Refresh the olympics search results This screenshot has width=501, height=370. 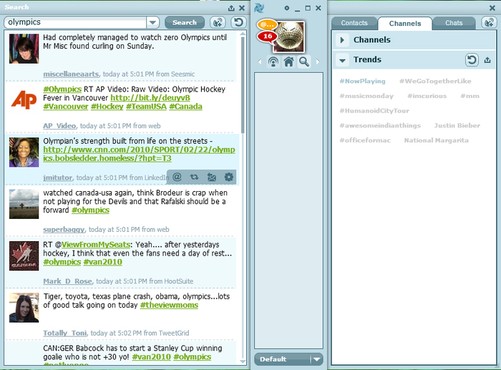coord(238,22)
